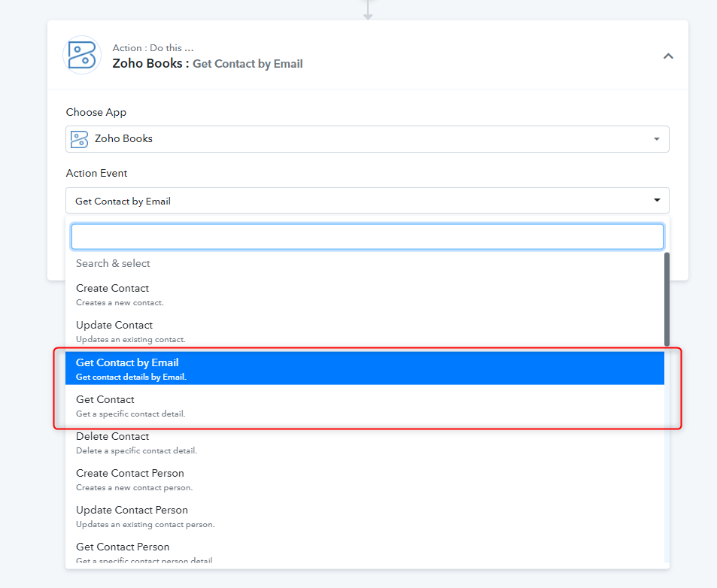Screen dimensions: 717x588
Task: Choose the Get Contact option
Action: pyautogui.click(x=365, y=406)
